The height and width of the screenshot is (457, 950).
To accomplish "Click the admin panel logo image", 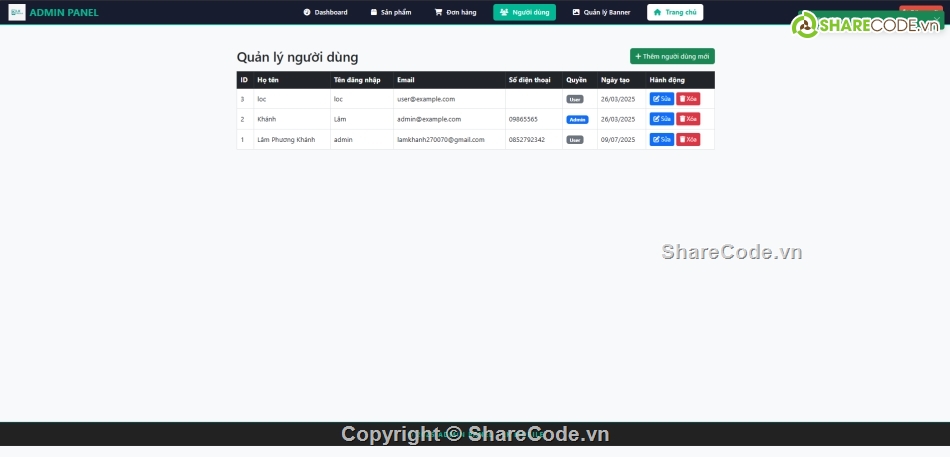I will click(x=17, y=12).
